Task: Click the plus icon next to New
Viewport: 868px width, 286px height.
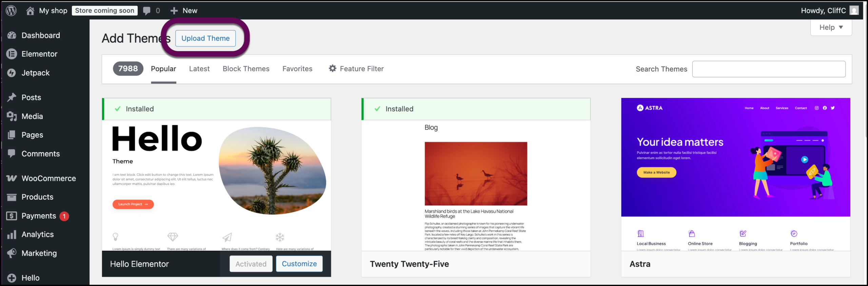Action: (174, 11)
